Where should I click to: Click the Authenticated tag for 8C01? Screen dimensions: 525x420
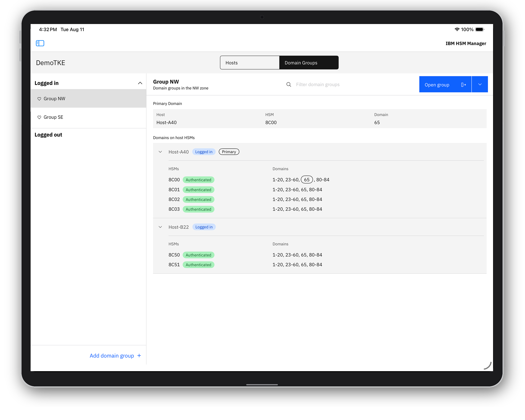(198, 190)
